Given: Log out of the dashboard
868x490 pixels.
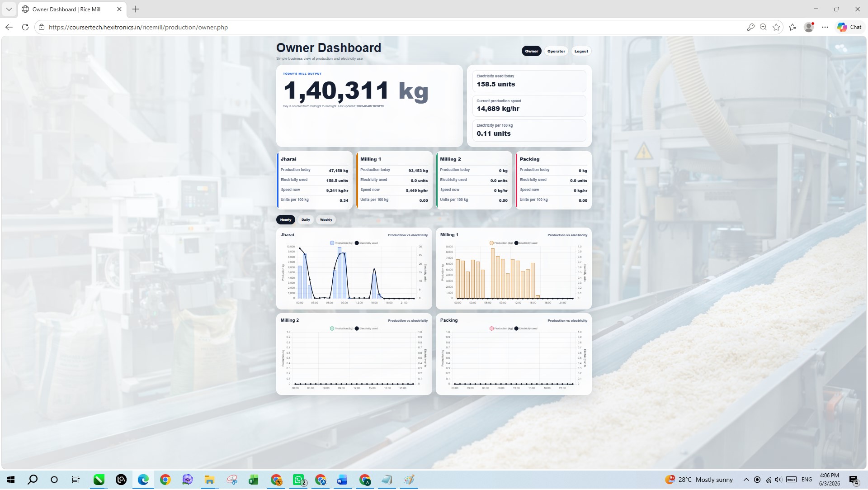Looking at the screenshot, I should [581, 51].
